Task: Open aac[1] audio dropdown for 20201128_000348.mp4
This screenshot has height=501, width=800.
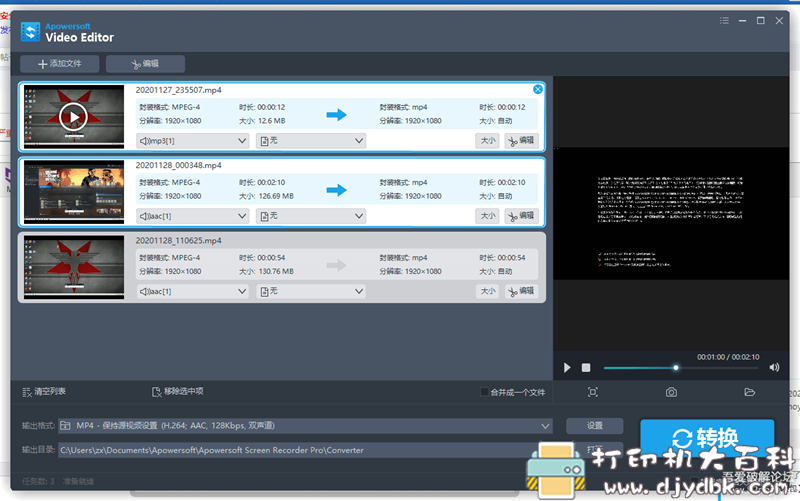Action: 192,216
